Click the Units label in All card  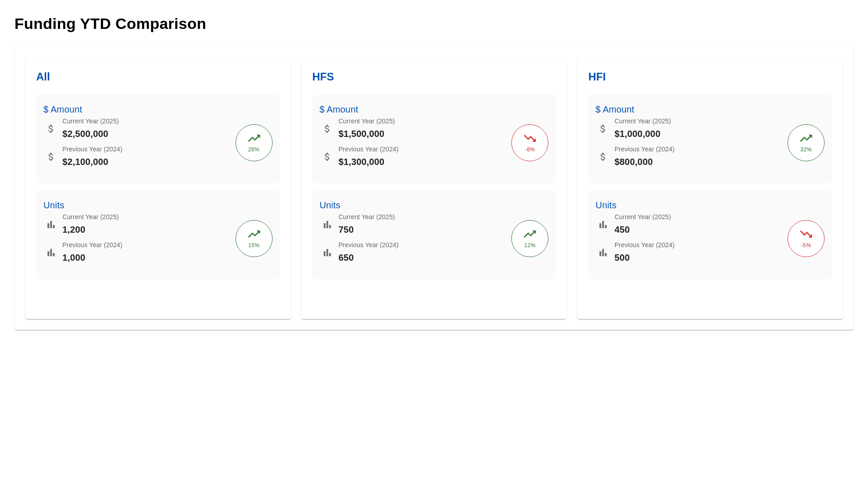[54, 205]
